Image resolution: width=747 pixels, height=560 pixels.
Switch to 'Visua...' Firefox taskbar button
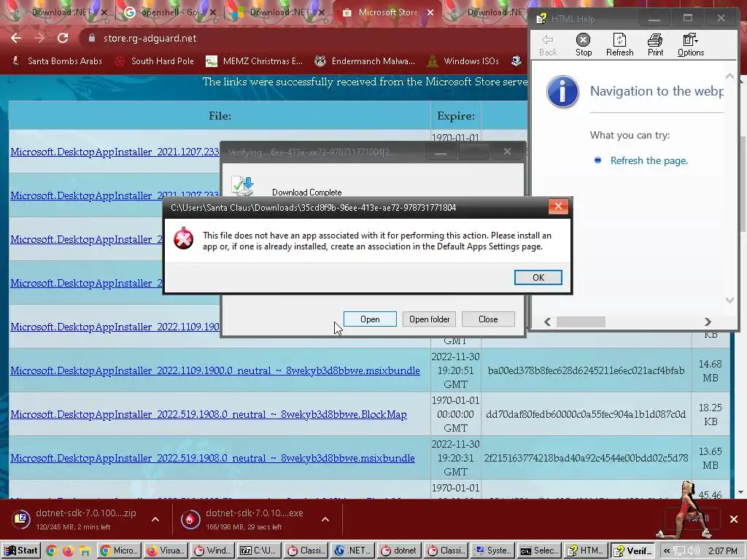(x=166, y=551)
